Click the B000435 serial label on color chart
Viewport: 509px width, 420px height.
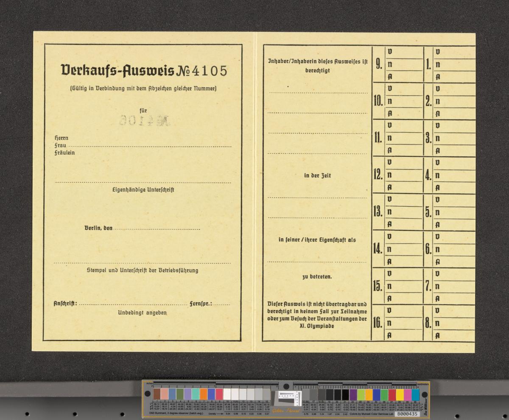(407, 414)
